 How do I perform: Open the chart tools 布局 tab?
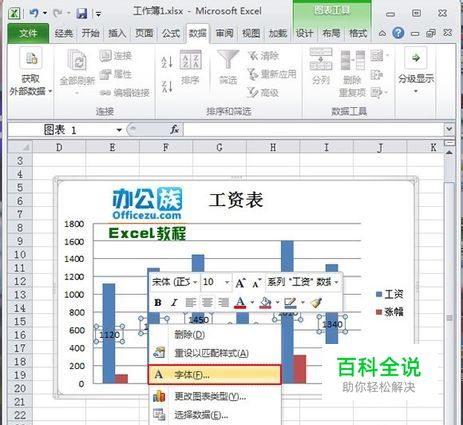coord(331,33)
